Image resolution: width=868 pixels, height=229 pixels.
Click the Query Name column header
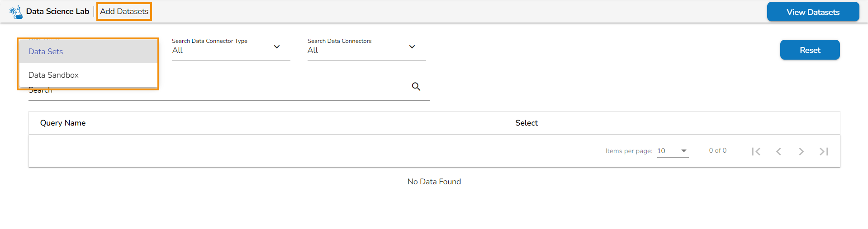coord(63,123)
